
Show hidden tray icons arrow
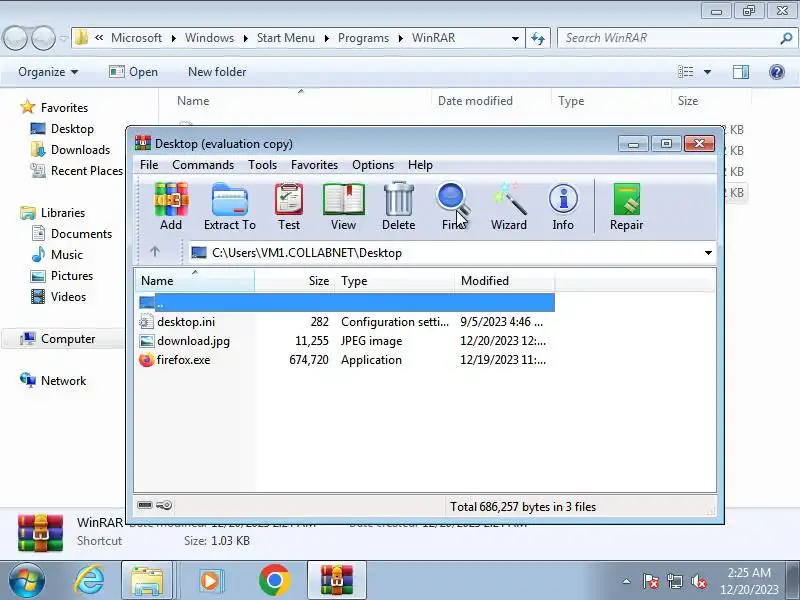(626, 581)
